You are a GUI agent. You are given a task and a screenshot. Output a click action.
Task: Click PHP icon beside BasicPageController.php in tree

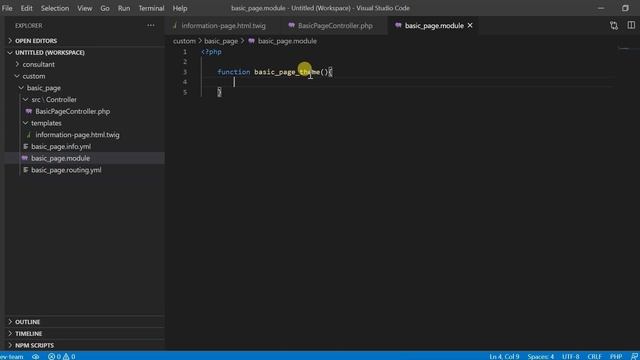click(29, 111)
